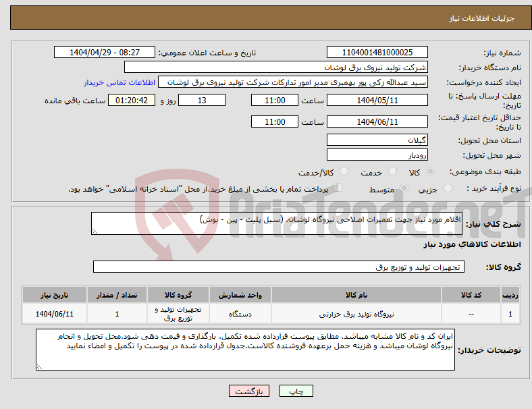The width and height of the screenshot is (532, 409).
Task: Click the remaining days field showing 13
Action: click(x=202, y=101)
